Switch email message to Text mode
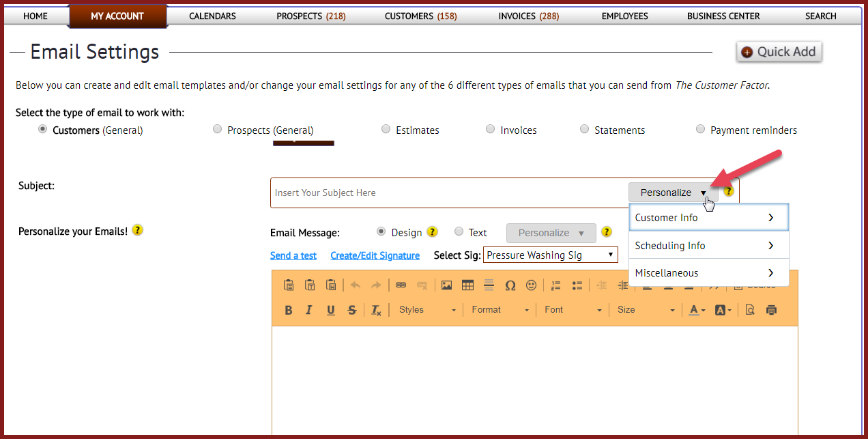Screen dimensions: 868x439 [459, 231]
